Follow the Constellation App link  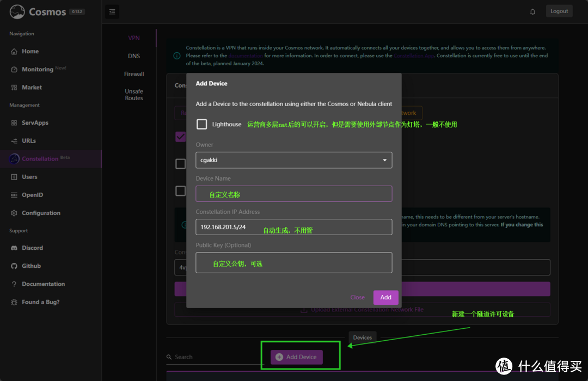tap(414, 56)
